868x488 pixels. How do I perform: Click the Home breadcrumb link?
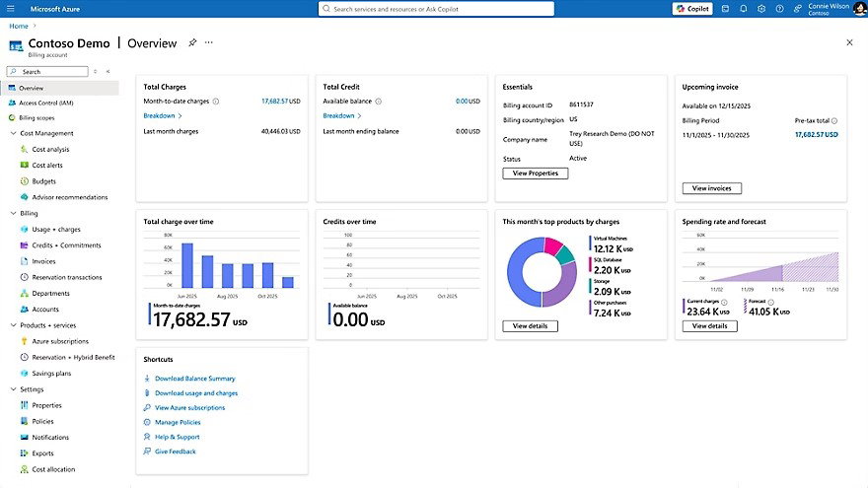click(19, 26)
